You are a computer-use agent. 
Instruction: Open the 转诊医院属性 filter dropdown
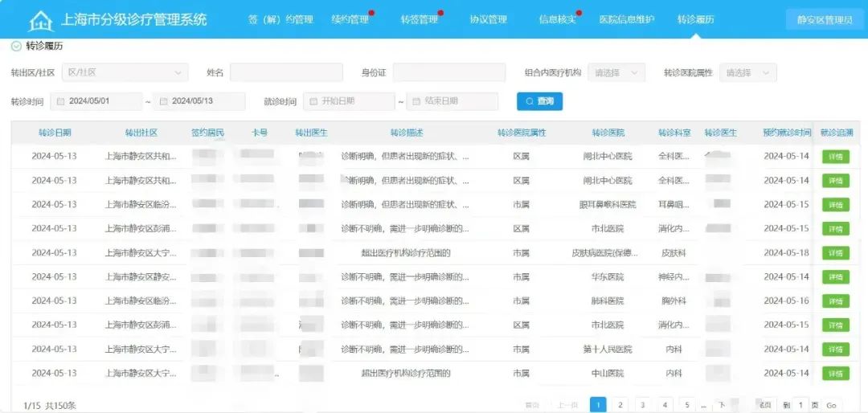[x=747, y=72]
